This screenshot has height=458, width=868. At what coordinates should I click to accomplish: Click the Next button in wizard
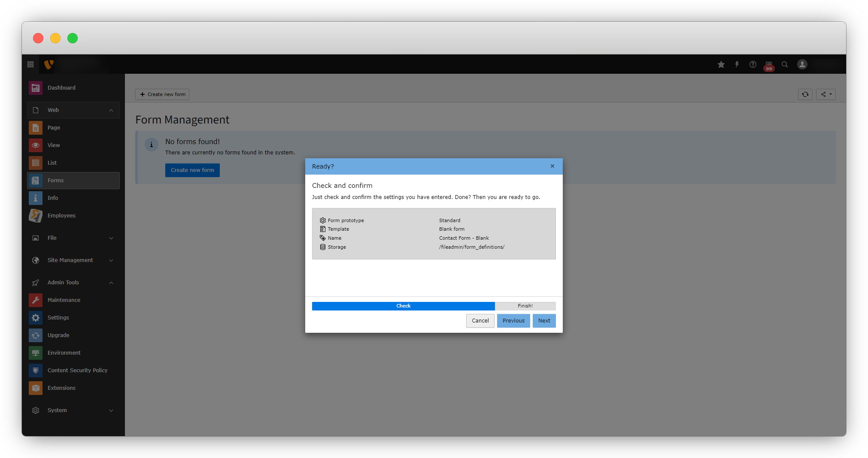point(544,321)
